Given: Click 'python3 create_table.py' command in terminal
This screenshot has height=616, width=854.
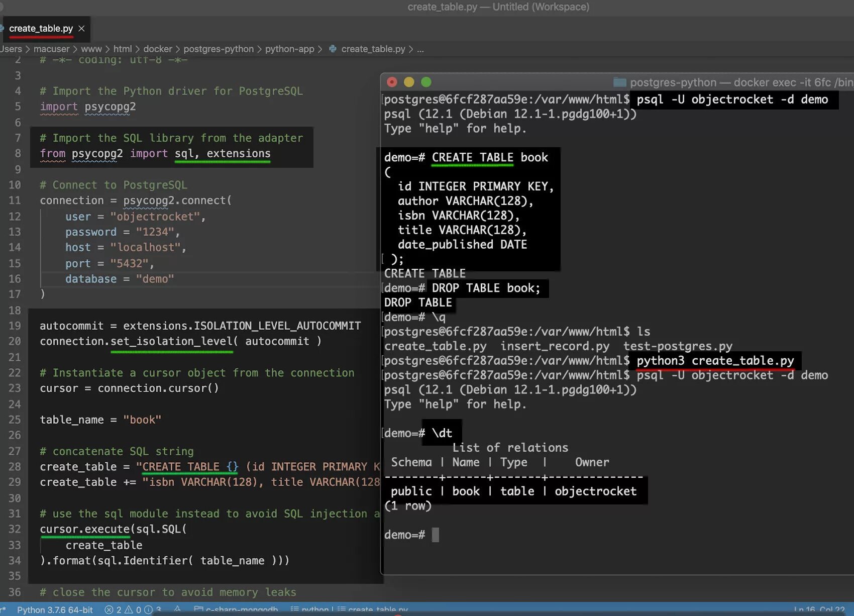Looking at the screenshot, I should coord(715,361).
